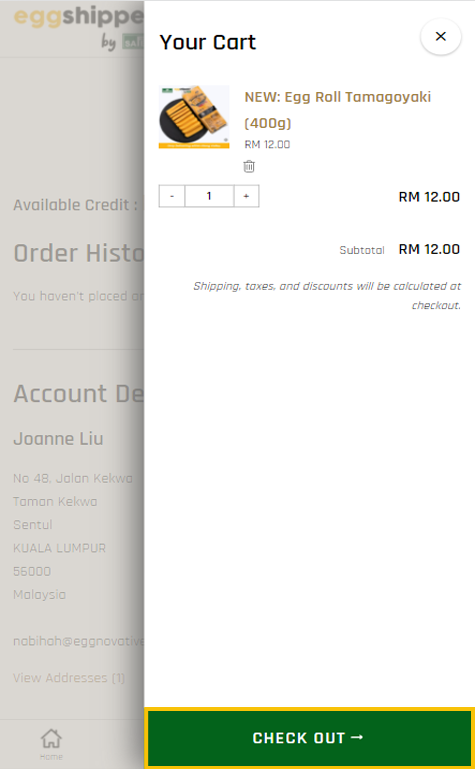Click the RM 12.00 unit price under product

click(267, 145)
